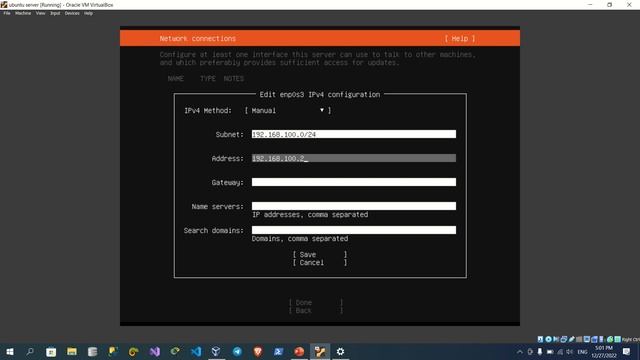
Task: Open the Windows notification center
Action: (627, 352)
